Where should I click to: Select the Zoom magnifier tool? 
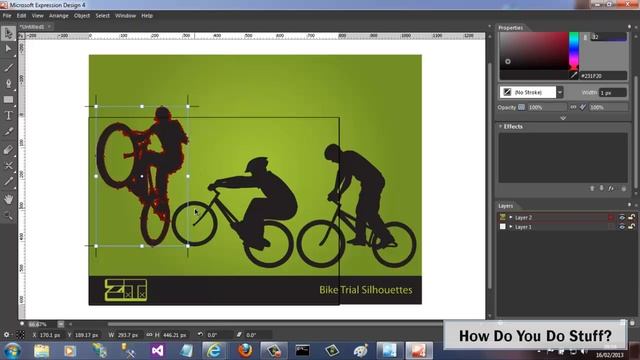coord(8,216)
